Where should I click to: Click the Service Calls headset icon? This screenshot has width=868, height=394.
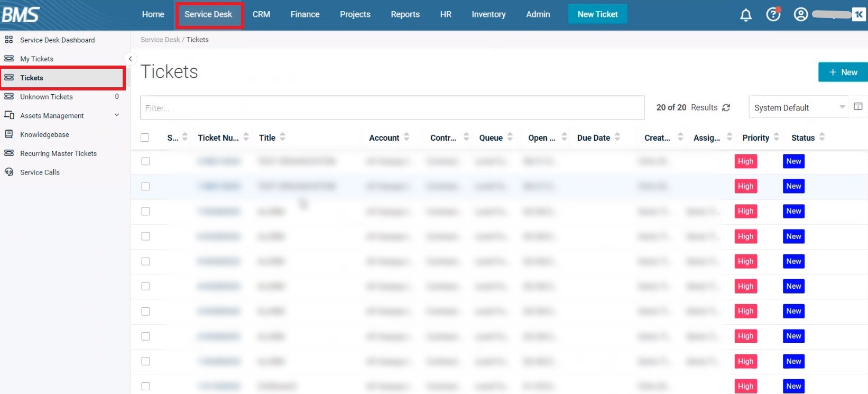click(9, 172)
